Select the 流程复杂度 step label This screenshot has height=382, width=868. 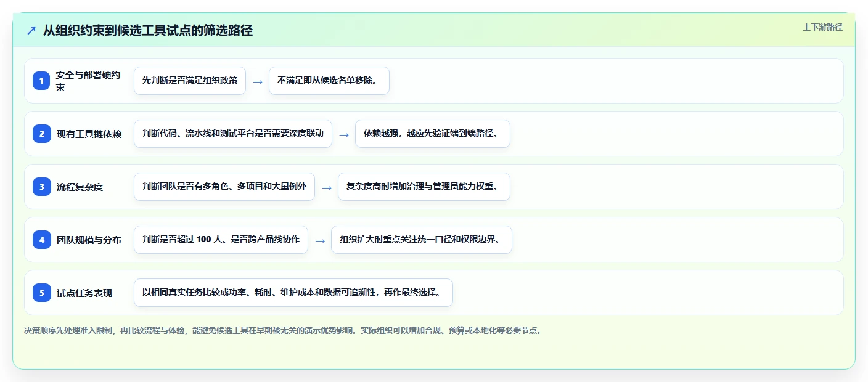click(80, 187)
